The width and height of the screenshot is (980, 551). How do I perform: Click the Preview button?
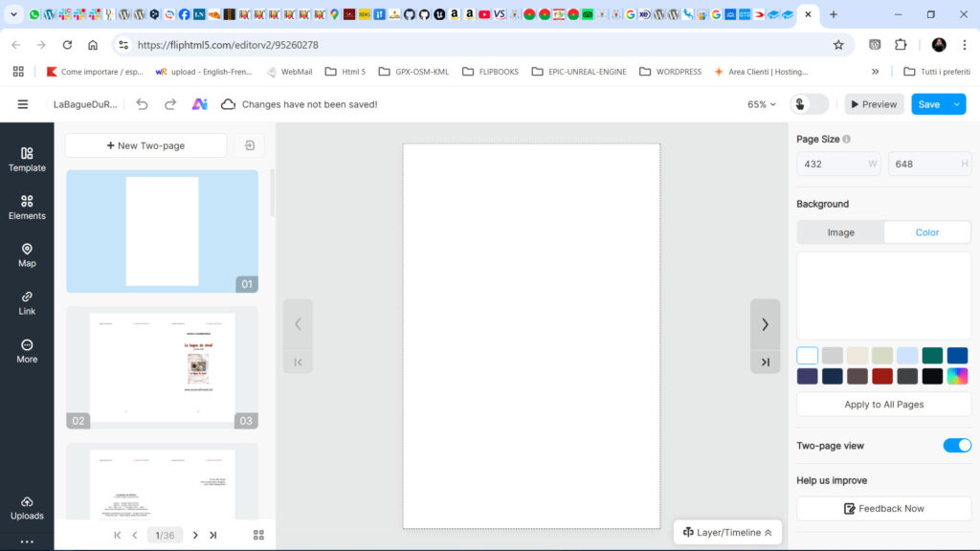(874, 104)
